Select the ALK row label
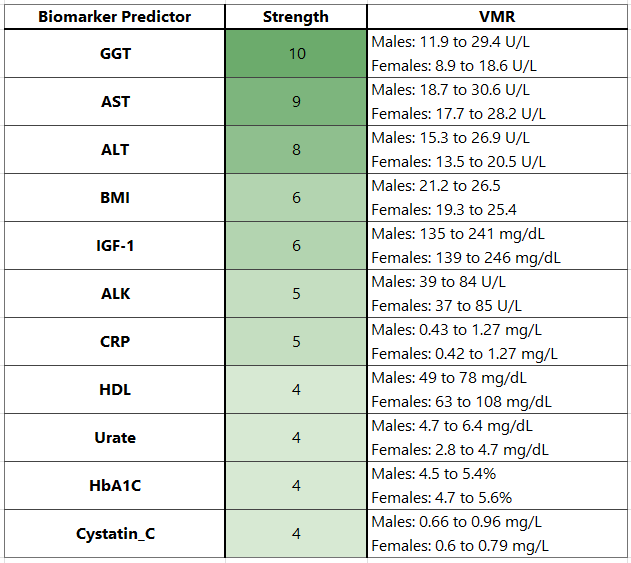This screenshot has height=563, width=631. (115, 294)
